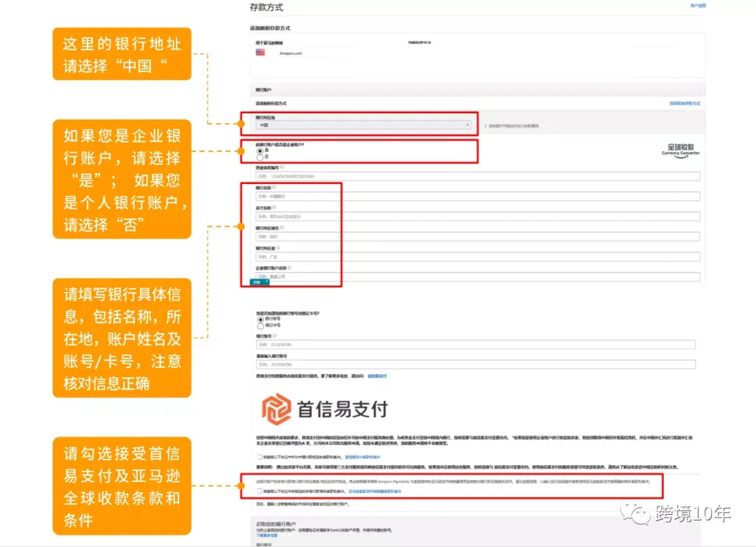The width and height of the screenshot is (756, 547).
Task: Open the 首信易支付 terms and conditions link
Action: coord(363,457)
